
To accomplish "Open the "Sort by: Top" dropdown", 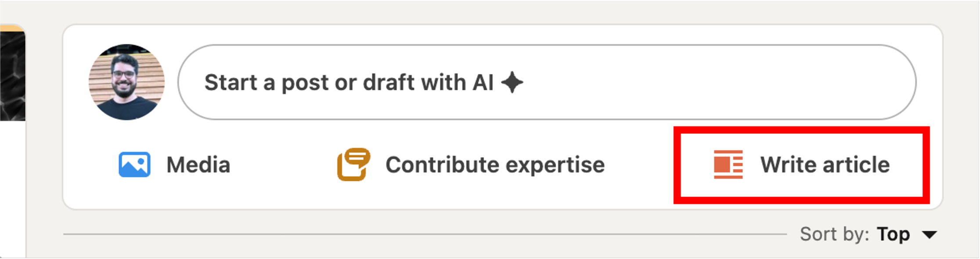I will pyautogui.click(x=867, y=234).
